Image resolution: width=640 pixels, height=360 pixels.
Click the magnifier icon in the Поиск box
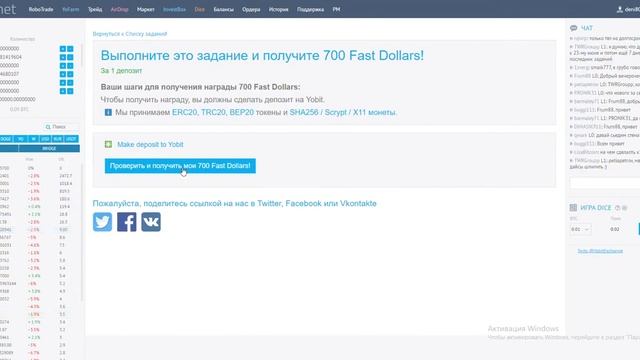48,127
